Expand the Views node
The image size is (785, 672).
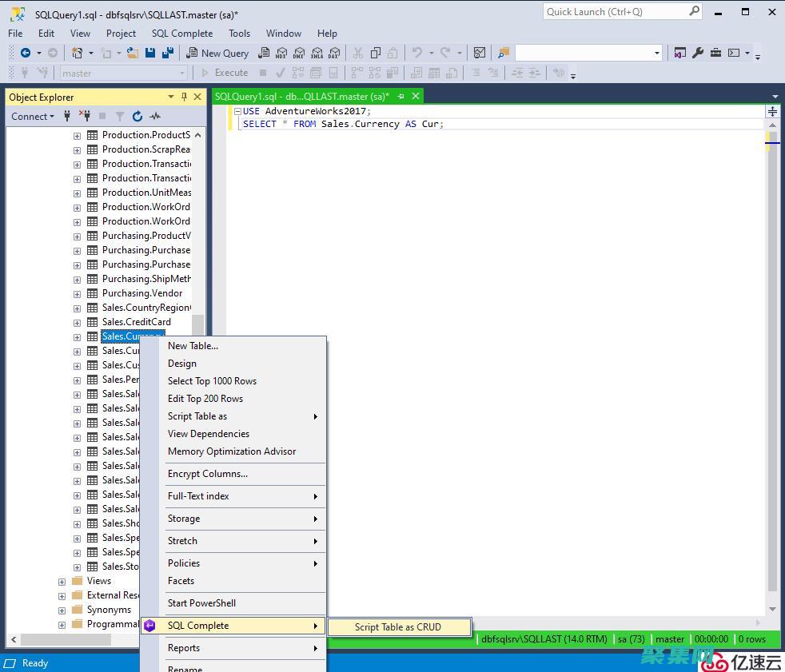(62, 581)
